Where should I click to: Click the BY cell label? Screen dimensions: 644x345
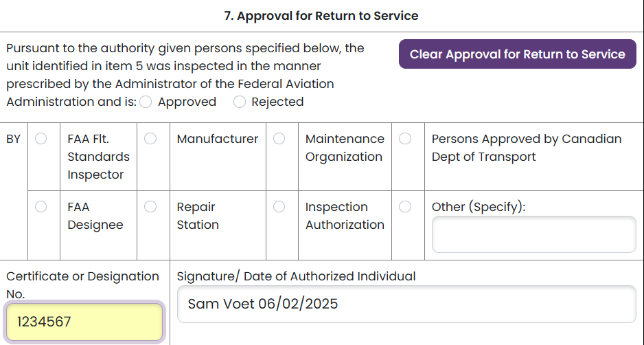pyautogui.click(x=14, y=139)
